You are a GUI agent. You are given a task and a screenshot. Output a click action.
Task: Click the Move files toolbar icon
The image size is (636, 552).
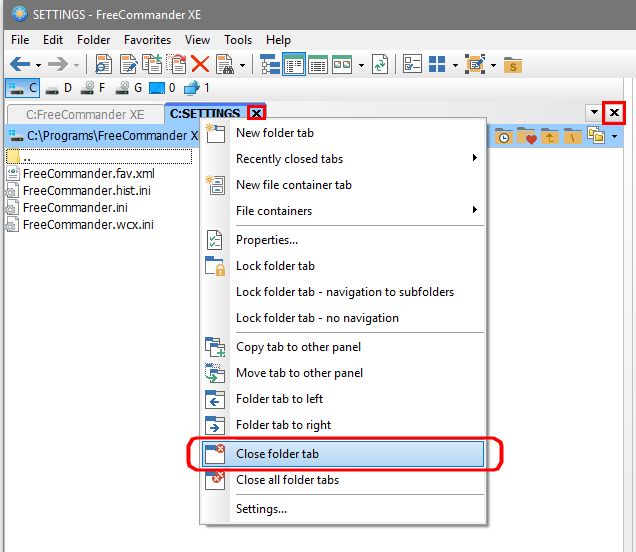click(176, 64)
